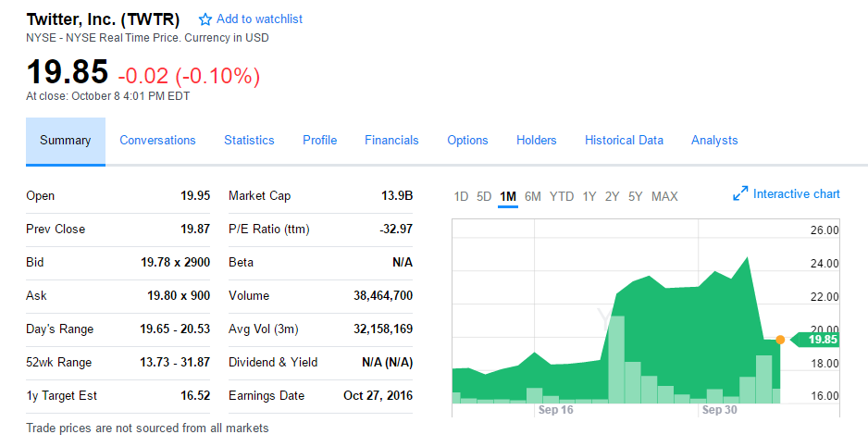The width and height of the screenshot is (868, 447).
Task: Set chart range to 1D
Action: coord(461,196)
